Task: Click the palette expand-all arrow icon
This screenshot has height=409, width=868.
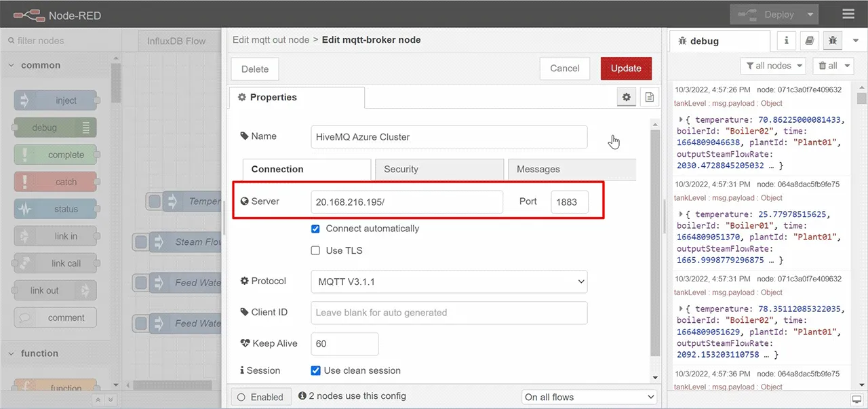Action: click(x=111, y=400)
